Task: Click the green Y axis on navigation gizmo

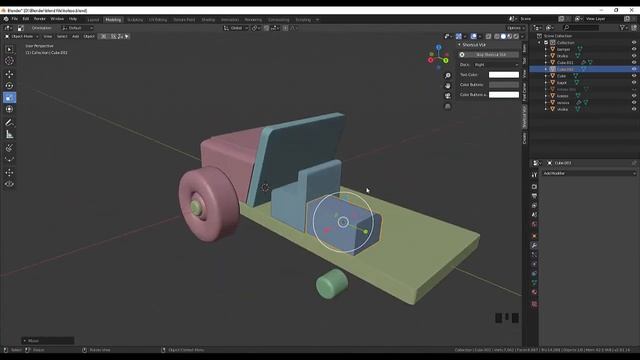Action: pos(446,60)
